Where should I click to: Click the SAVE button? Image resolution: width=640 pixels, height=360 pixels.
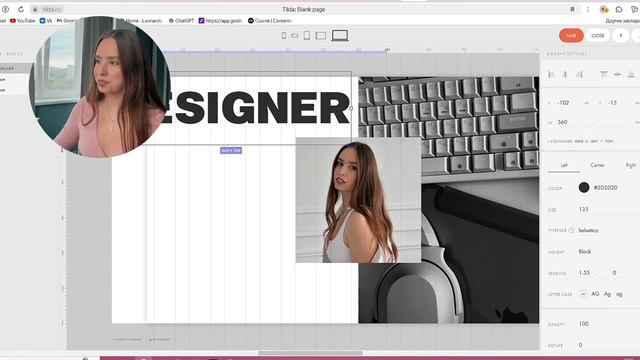[571, 36]
